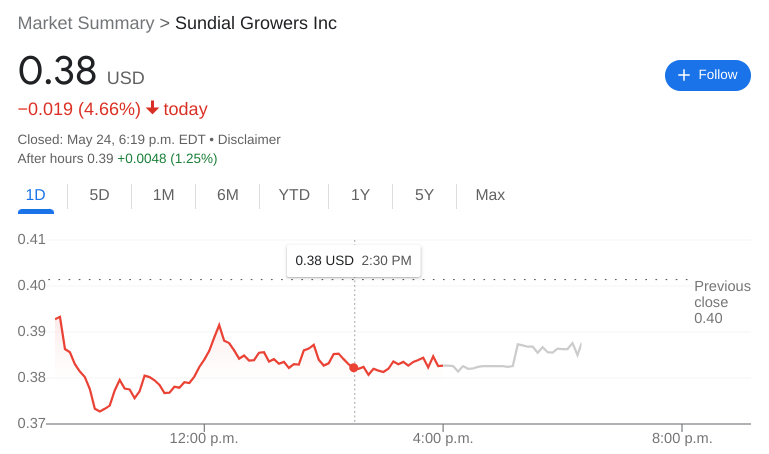The image size is (769, 454).
Task: Select the Max time range
Action: (x=490, y=195)
